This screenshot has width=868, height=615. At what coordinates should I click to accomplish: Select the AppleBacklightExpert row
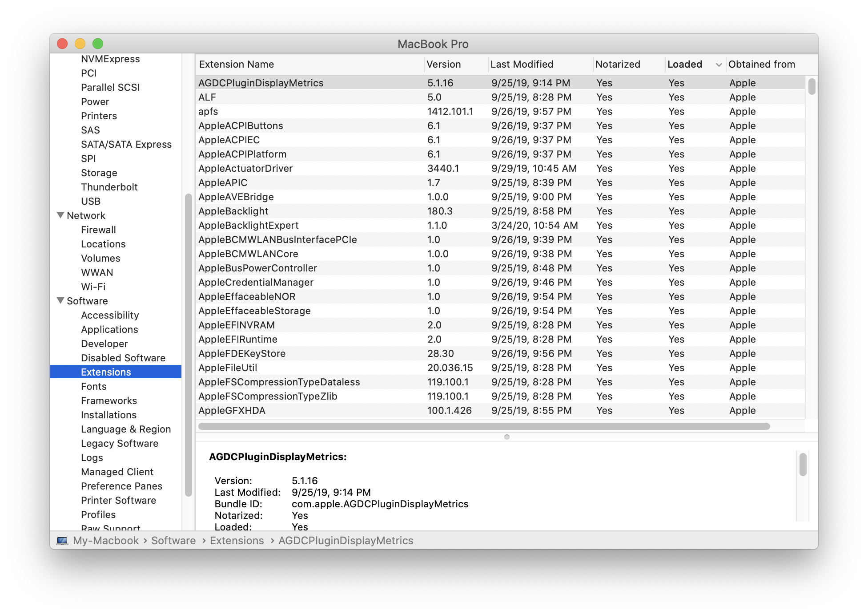pos(248,225)
